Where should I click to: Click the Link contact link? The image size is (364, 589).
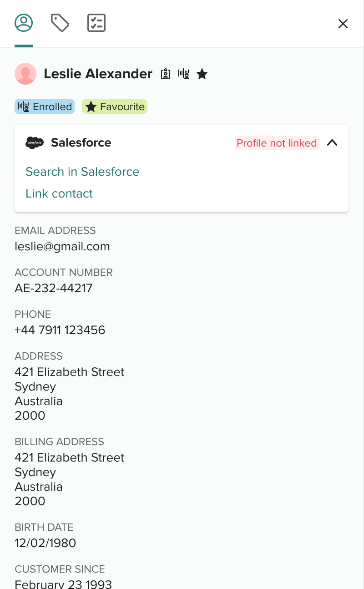[x=59, y=193]
